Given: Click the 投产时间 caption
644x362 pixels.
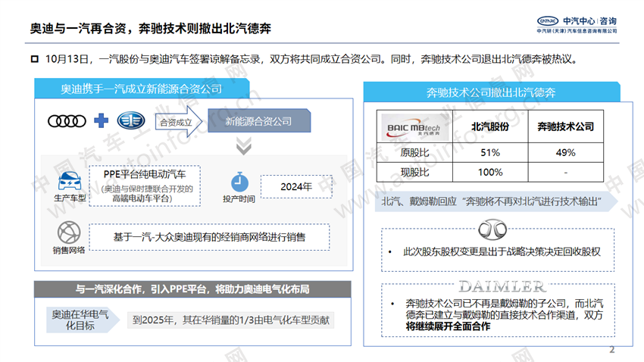Looking at the screenshot, I should pyautogui.click(x=239, y=199).
